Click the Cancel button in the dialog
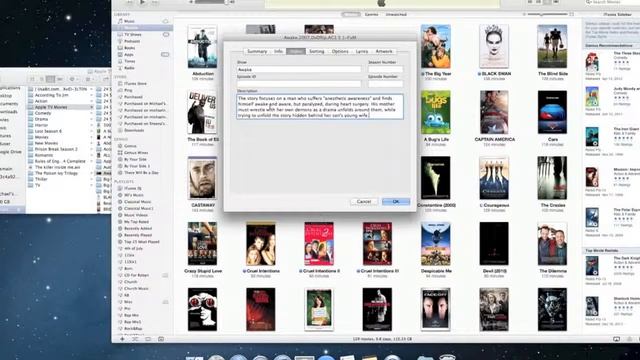Screen dimensions: 640x360 pos(364,202)
